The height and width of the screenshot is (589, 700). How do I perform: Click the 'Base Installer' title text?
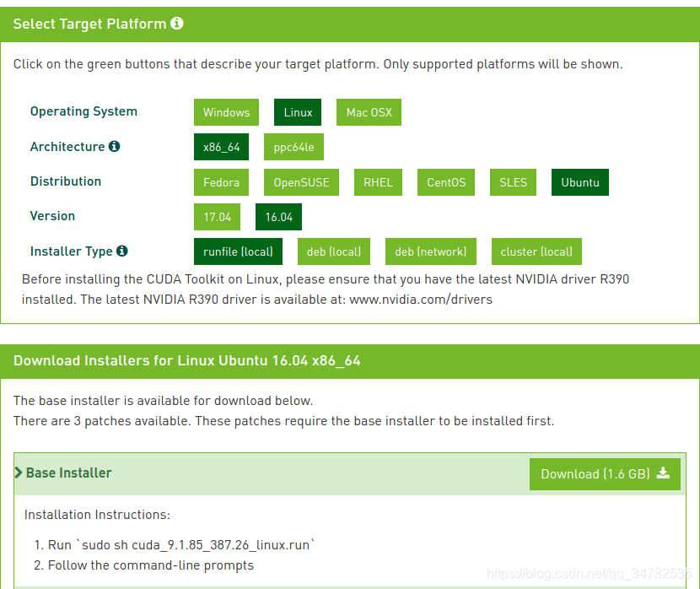(x=69, y=473)
